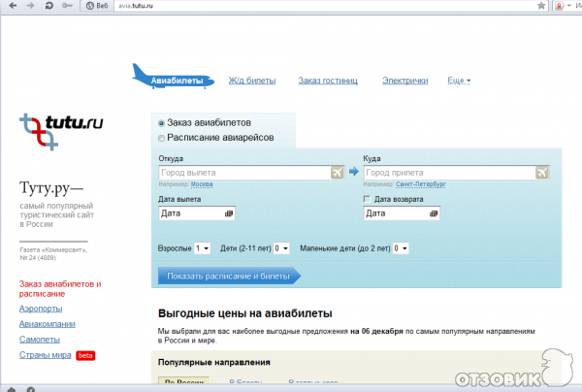Click the airplane icon in the departure city field
Viewport: 582px width, 392px height.
click(337, 173)
